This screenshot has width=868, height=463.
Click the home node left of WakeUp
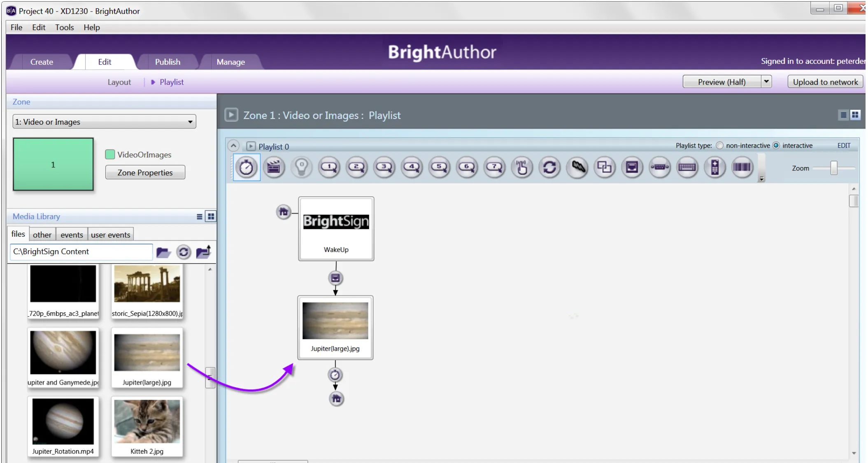[x=284, y=212]
